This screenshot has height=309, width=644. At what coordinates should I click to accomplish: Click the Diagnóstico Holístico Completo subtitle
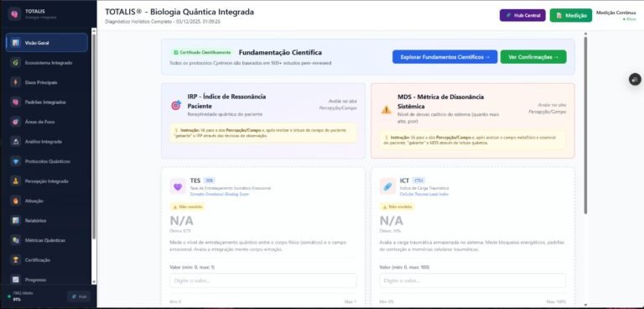tap(163, 21)
